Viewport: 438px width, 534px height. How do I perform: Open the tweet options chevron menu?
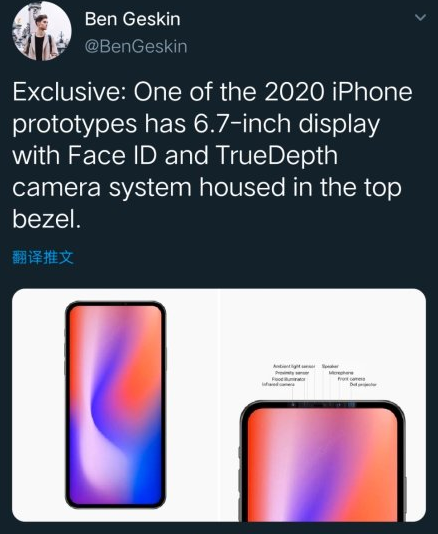[x=421, y=17]
